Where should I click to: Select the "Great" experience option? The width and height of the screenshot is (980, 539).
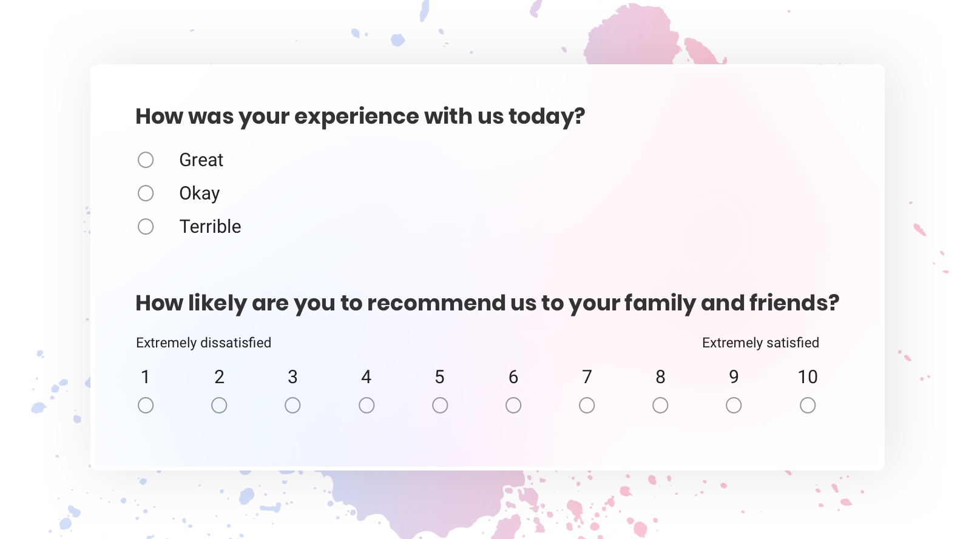click(146, 159)
